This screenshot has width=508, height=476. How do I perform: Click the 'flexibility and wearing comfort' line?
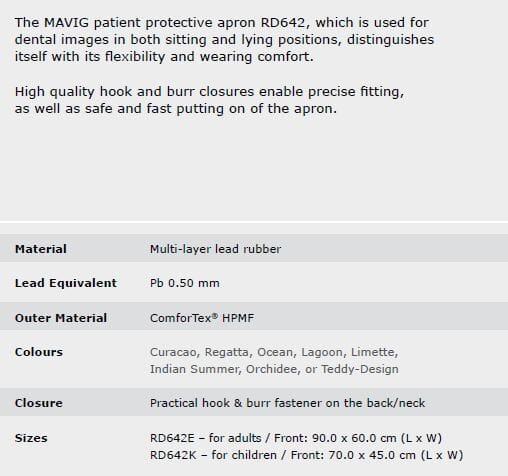[164, 56]
